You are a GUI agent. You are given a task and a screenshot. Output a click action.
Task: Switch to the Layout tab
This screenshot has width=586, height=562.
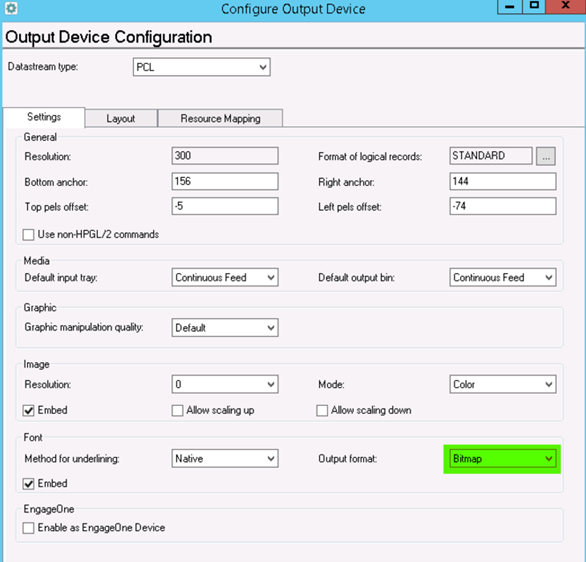point(121,118)
